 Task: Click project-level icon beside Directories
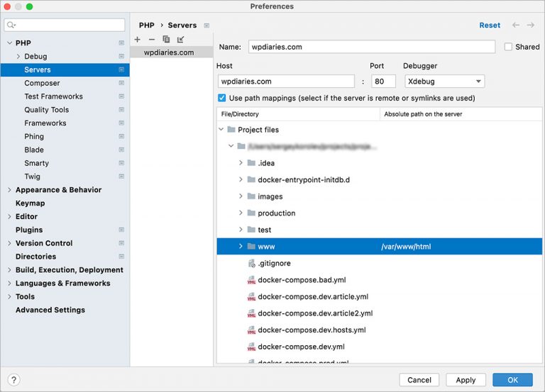121,256
